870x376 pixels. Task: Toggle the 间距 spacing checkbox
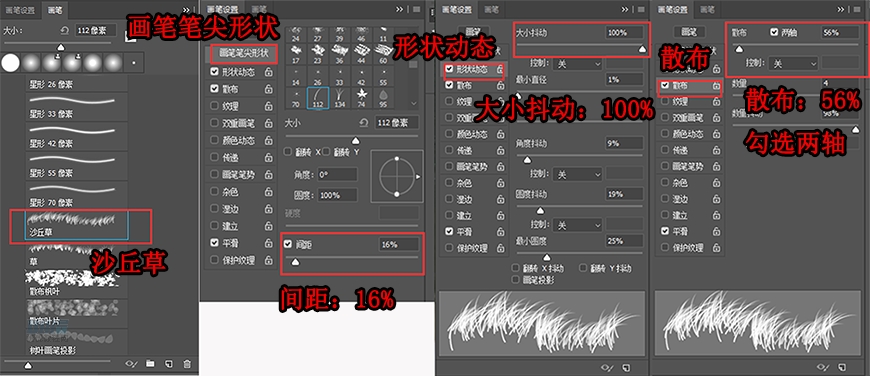tap(287, 244)
